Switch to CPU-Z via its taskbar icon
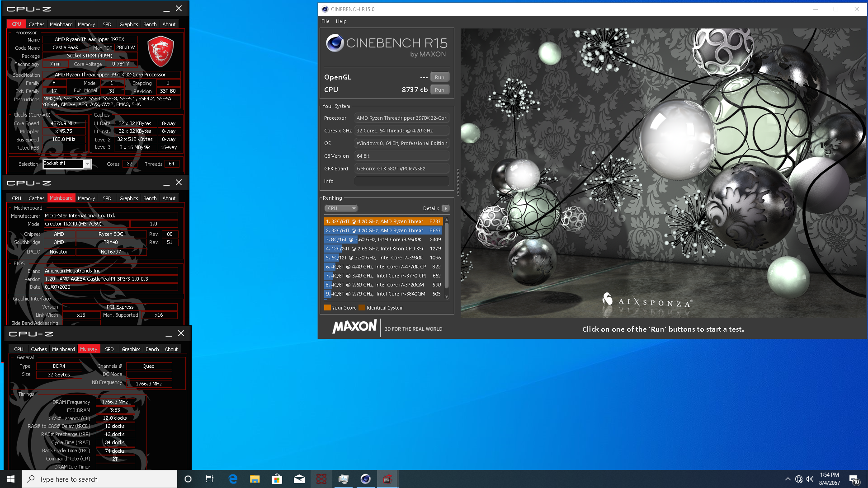This screenshot has height=488, width=868. tap(387, 479)
